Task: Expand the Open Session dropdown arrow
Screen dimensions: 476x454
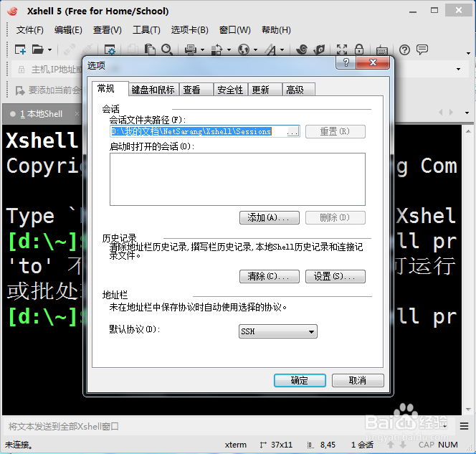Action: click(x=49, y=49)
